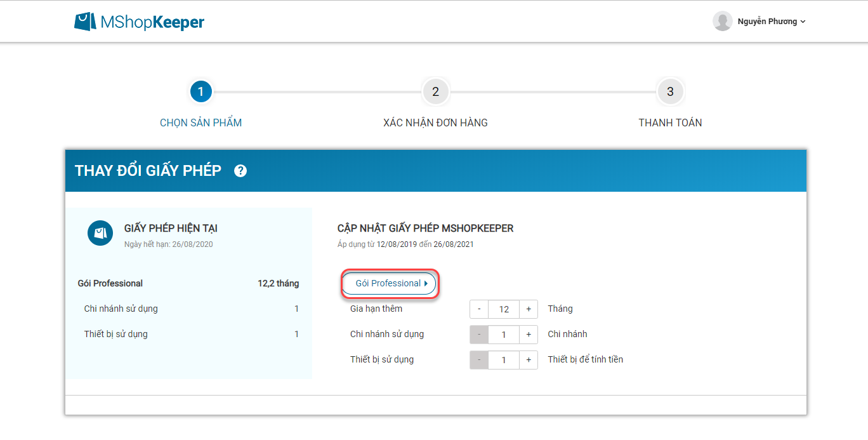Image resolution: width=868 pixels, height=440 pixels.
Task: Click the XÁC NHẬN ĐƠN HÀNG step label
Action: [435, 123]
